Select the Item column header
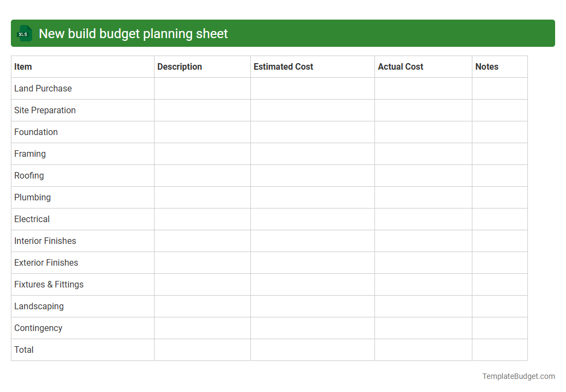 click(23, 66)
